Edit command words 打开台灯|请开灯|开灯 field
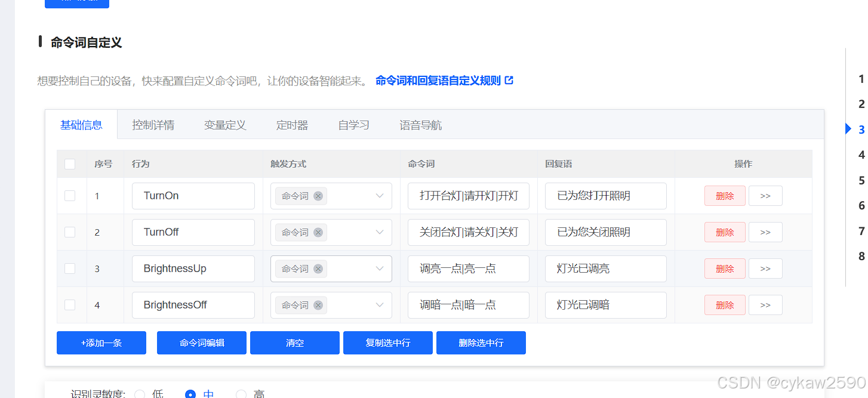Screen dimensions: 868x398 (469, 196)
